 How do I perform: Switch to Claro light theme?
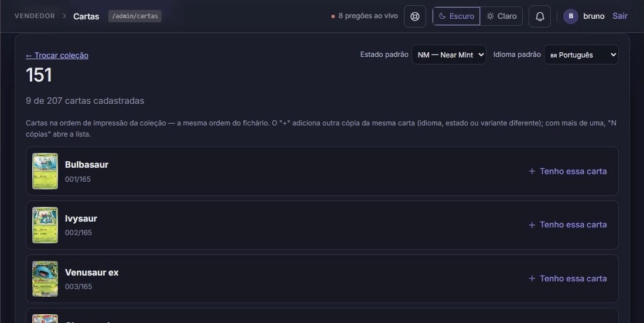coord(502,16)
